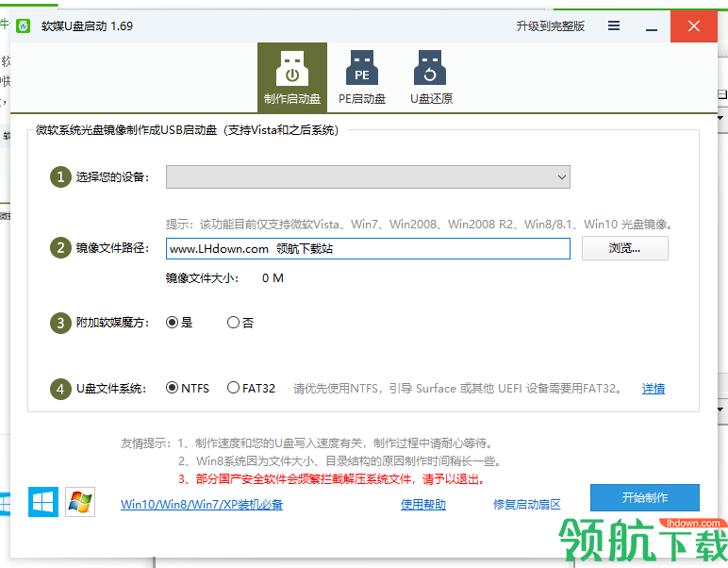
Task: Open the hamburger menu in the title bar
Action: click(x=614, y=26)
